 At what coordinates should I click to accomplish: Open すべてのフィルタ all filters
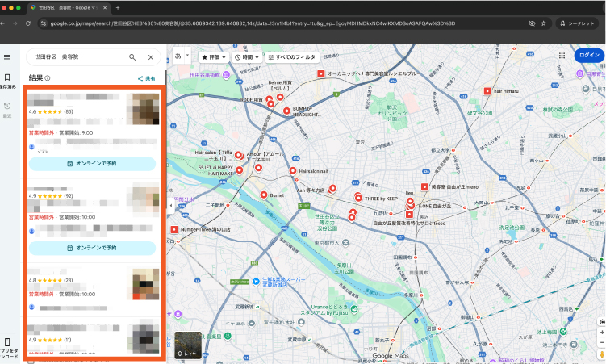tap(290, 57)
